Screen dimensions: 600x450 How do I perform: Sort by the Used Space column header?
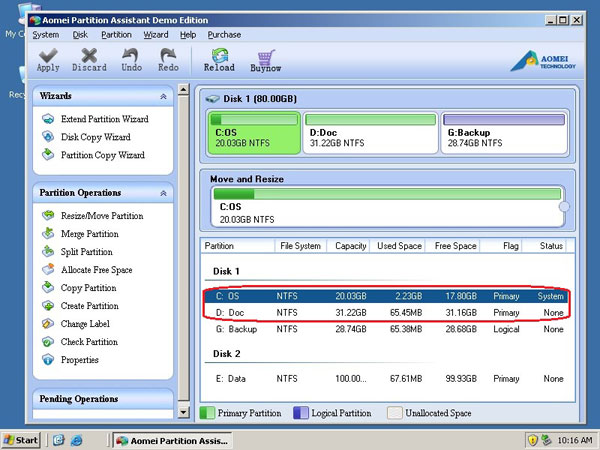pyautogui.click(x=397, y=246)
